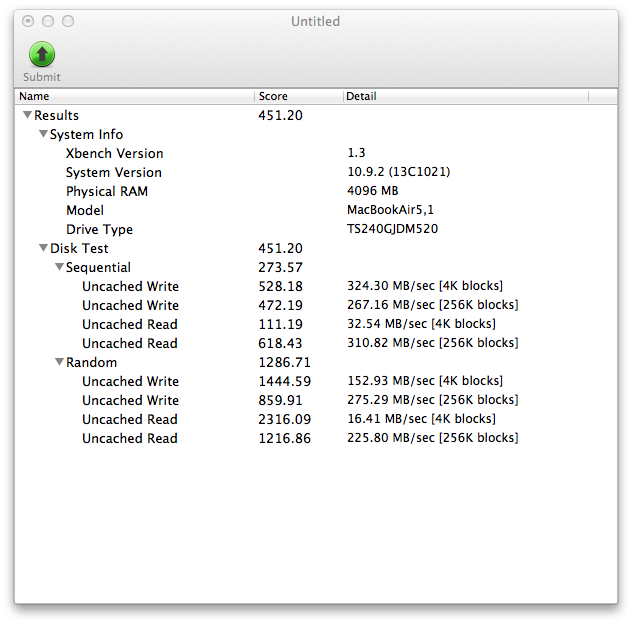The height and width of the screenshot is (624, 632).
Task: Collapse the Disk Test disclosure triangle
Action: click(44, 248)
